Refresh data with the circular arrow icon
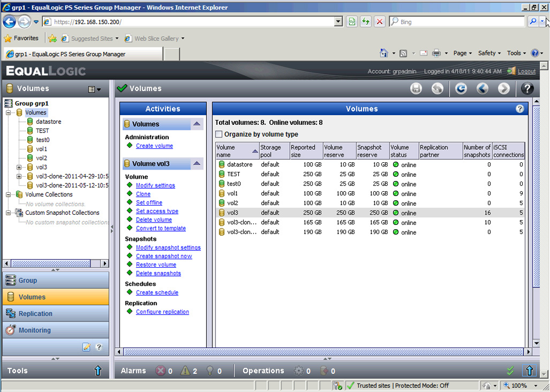 pos(461,89)
